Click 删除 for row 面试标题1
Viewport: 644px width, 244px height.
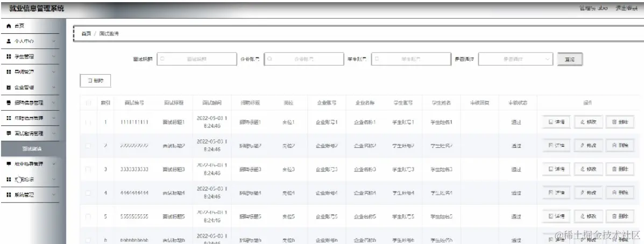tap(620, 122)
